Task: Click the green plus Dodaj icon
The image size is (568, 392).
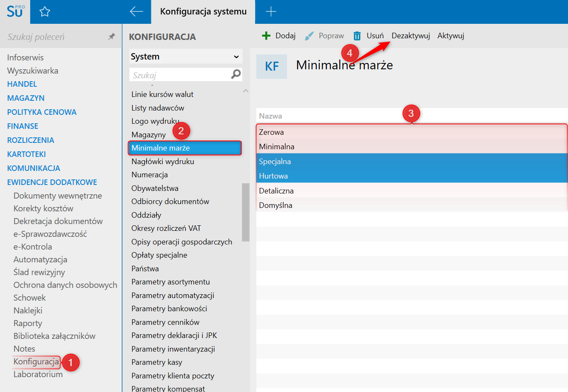Action: 266,36
